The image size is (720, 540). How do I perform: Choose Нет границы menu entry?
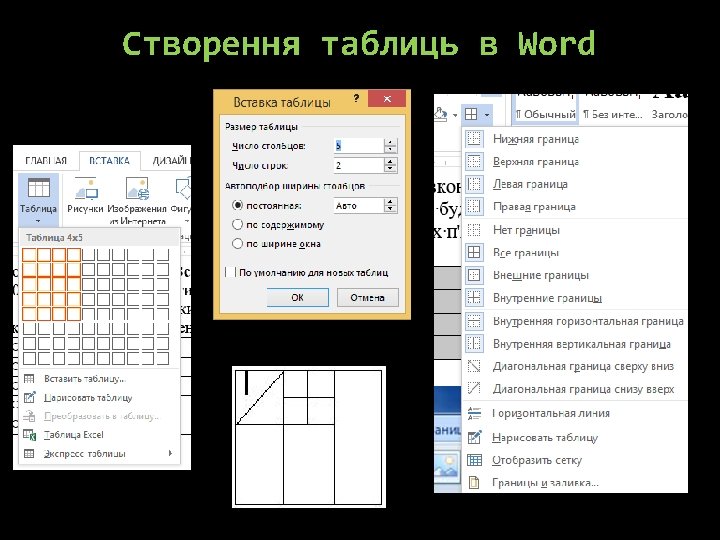(x=575, y=230)
